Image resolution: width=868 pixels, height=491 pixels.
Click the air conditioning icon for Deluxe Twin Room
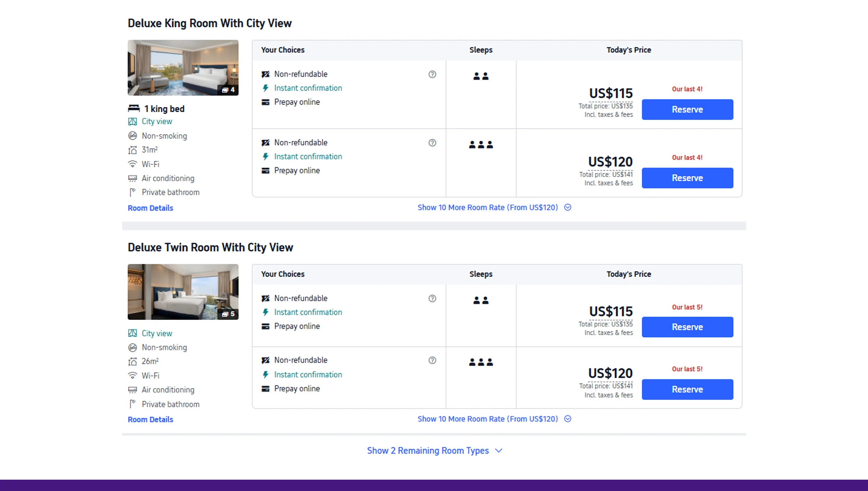tap(133, 389)
